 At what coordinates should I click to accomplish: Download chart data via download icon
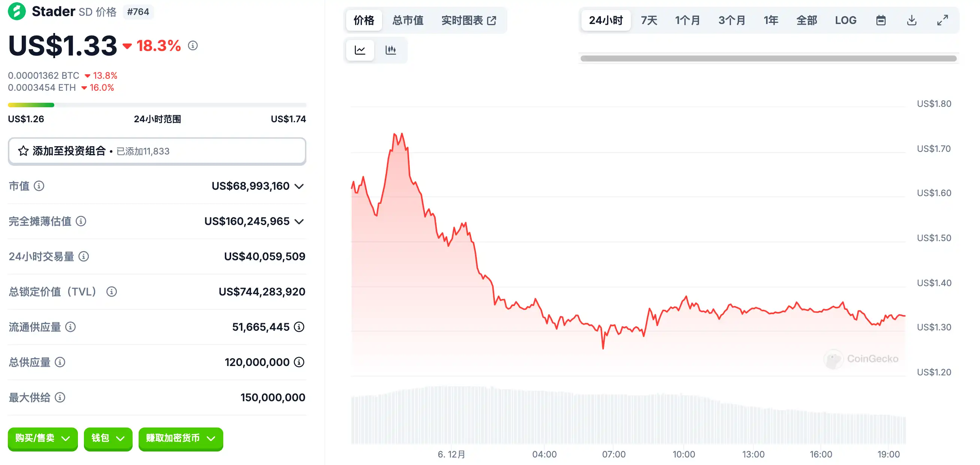pyautogui.click(x=911, y=20)
